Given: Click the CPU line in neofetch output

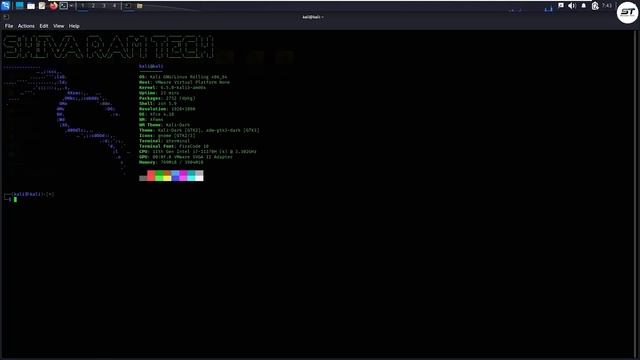Looking at the screenshot, I should pos(198,151).
